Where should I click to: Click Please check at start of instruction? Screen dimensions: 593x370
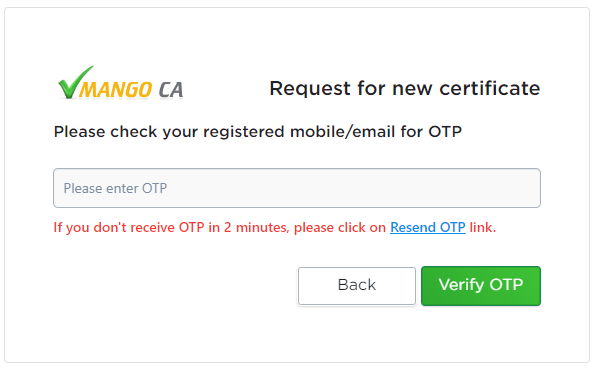tap(105, 132)
